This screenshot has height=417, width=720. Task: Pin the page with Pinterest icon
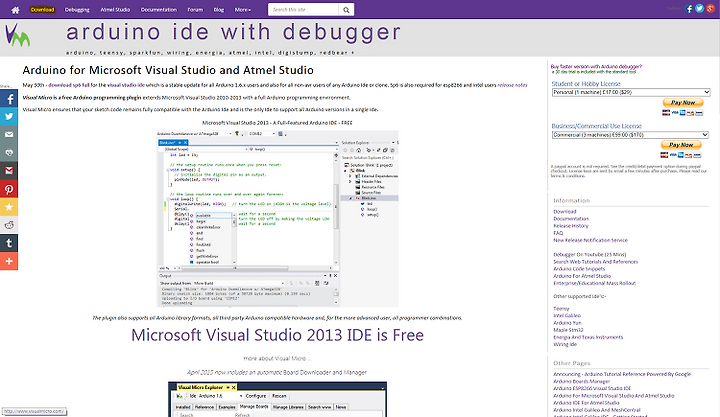point(9,189)
